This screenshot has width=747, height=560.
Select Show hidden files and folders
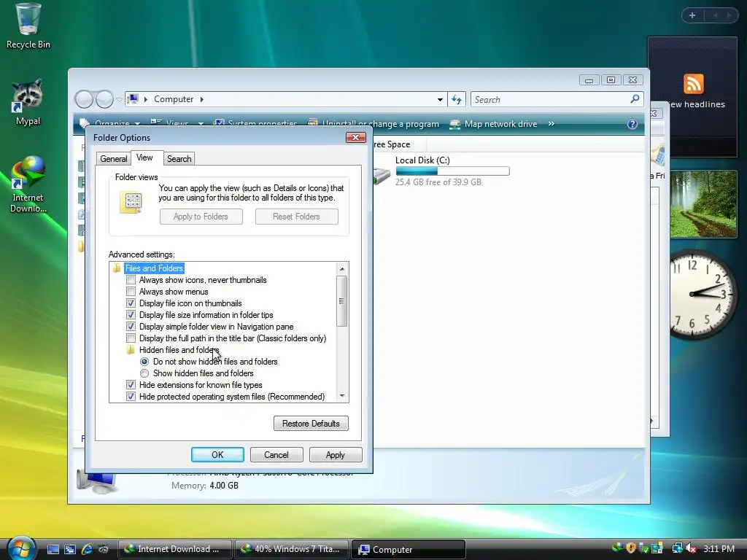(x=144, y=373)
